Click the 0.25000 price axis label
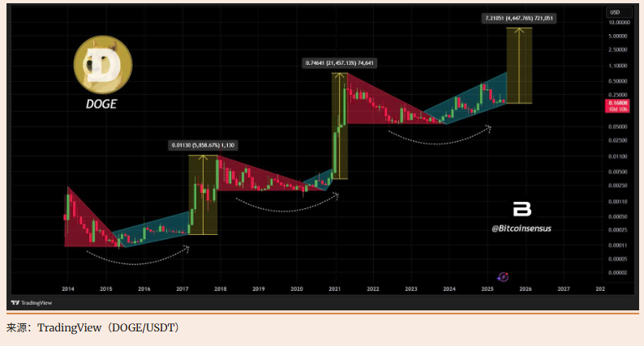The width and height of the screenshot is (644, 346). tap(618, 95)
